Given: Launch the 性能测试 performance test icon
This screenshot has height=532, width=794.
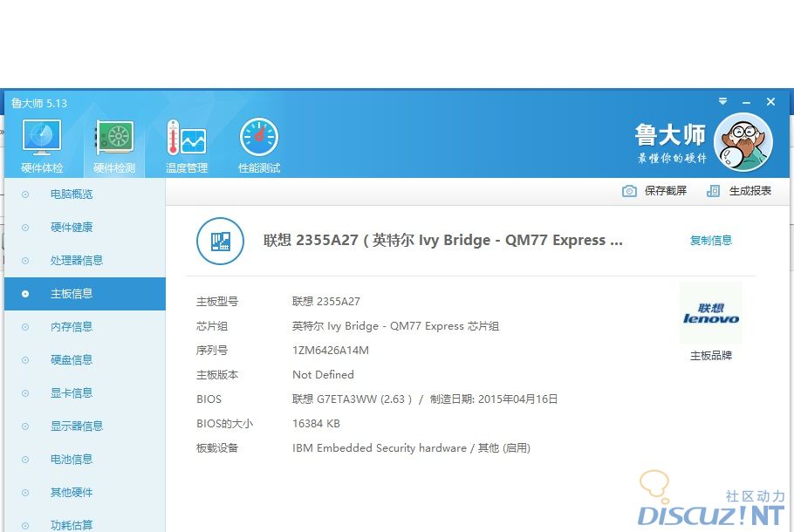Looking at the screenshot, I should coord(259,138).
